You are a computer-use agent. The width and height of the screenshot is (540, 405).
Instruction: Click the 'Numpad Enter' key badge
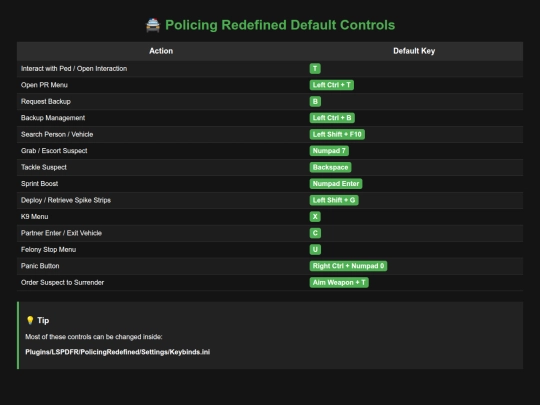tap(336, 184)
